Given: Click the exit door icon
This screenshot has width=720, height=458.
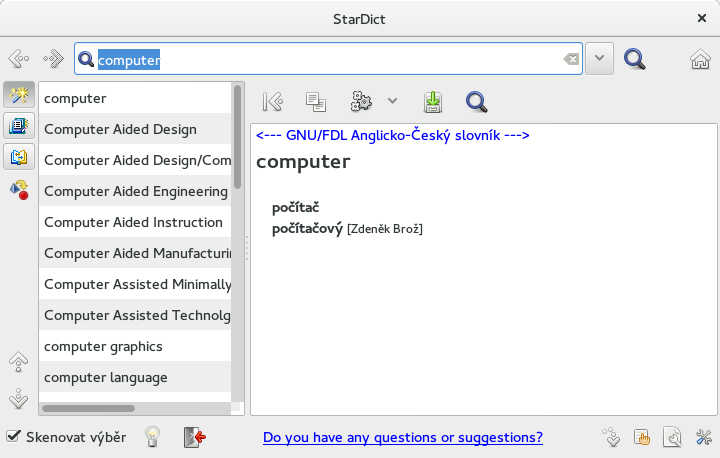Looking at the screenshot, I should click(194, 437).
